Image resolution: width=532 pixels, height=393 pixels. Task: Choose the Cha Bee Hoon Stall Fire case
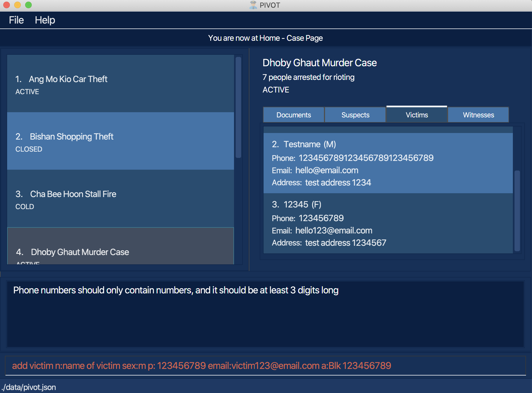tap(120, 199)
